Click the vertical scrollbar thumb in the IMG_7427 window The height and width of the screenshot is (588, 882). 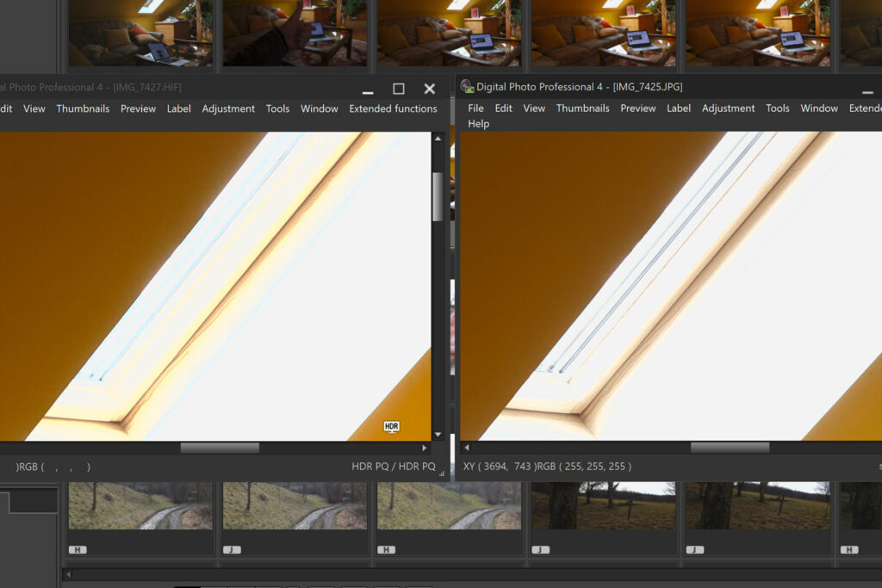438,196
